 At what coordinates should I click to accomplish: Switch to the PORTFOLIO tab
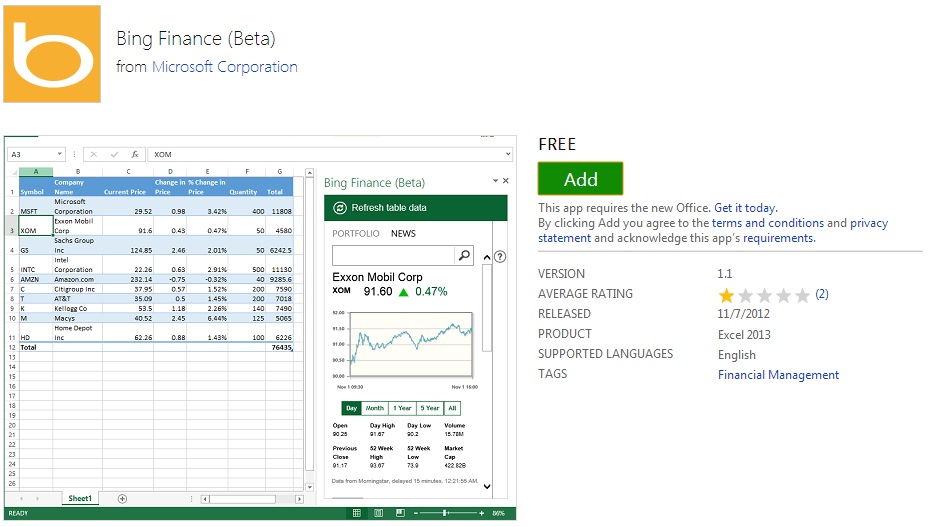pos(355,234)
